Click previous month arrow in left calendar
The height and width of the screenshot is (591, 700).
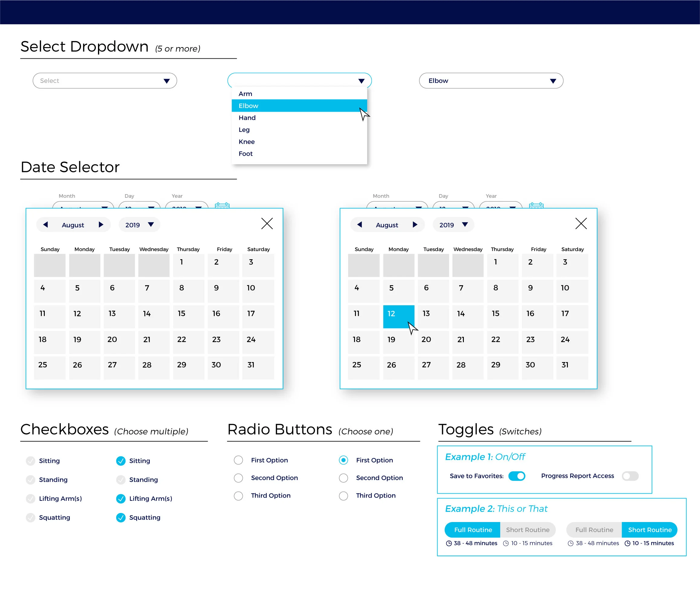click(x=46, y=224)
